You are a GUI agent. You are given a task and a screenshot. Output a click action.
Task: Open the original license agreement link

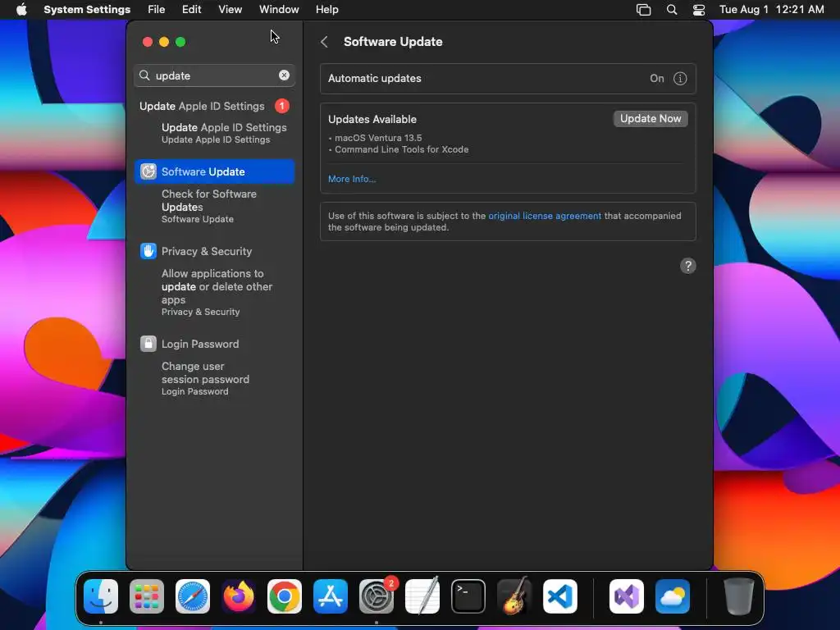click(545, 216)
